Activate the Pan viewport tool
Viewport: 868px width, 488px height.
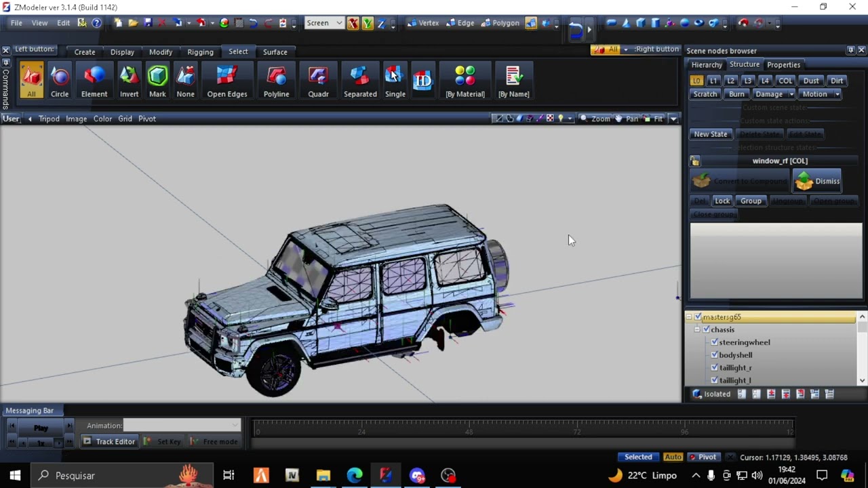tap(627, 119)
